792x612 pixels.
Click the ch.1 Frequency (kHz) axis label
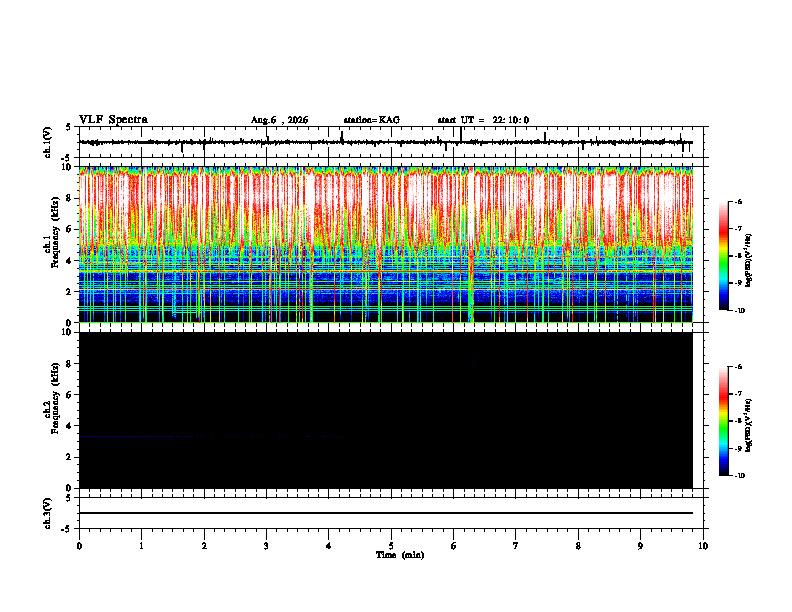click(x=52, y=244)
